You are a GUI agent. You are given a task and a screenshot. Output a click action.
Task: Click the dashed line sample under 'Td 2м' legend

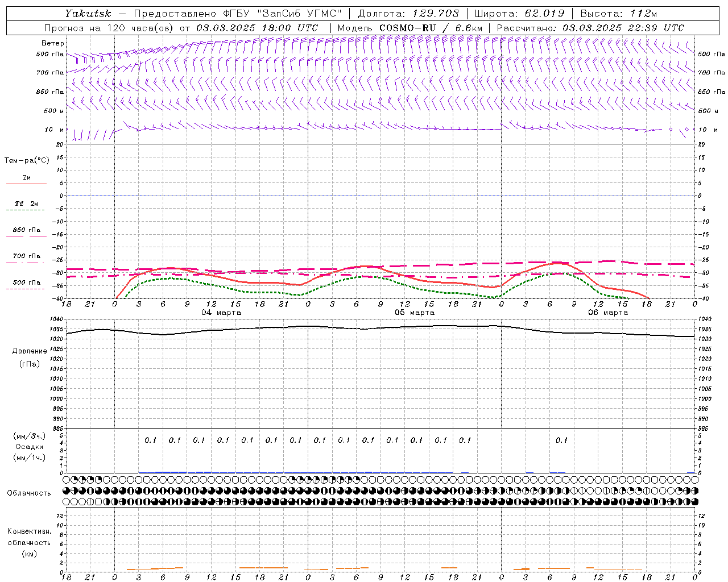click(25, 210)
